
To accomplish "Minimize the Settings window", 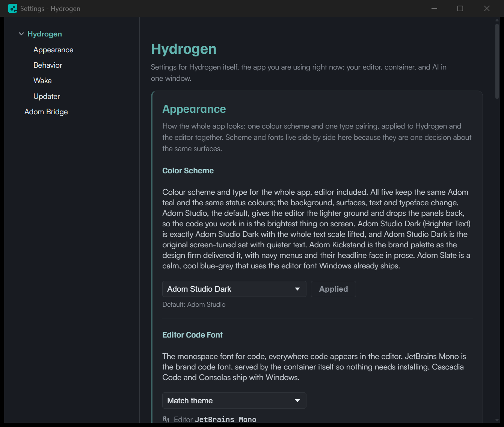I will tap(434, 8).
